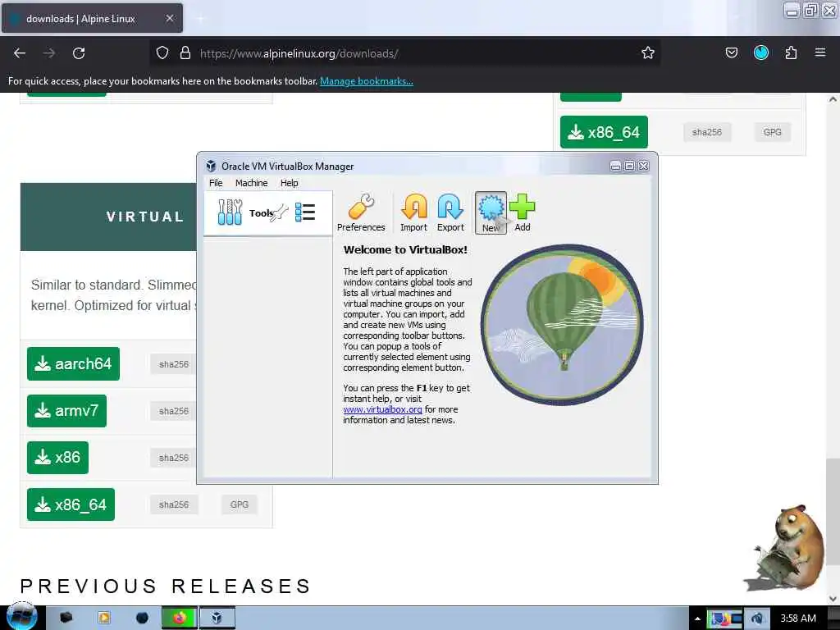Click sha256 in the Virtual x86 row
Viewport: 840px width, 630px height.
point(174,458)
